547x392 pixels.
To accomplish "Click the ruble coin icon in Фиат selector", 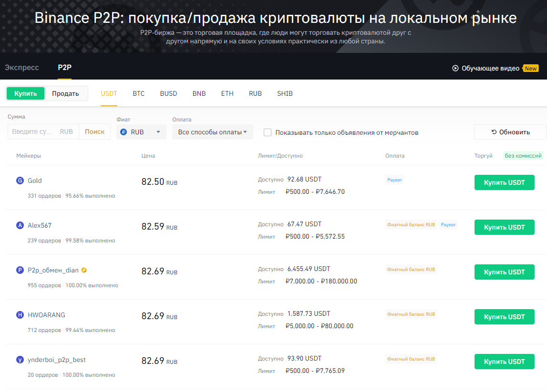I will click(x=124, y=132).
